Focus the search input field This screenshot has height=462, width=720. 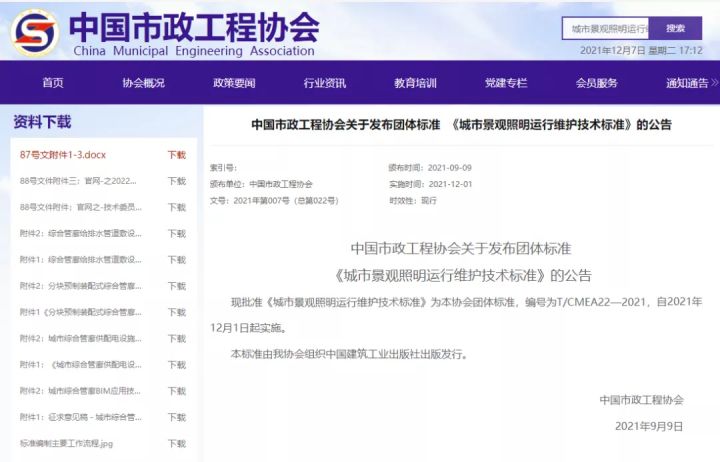(604, 29)
